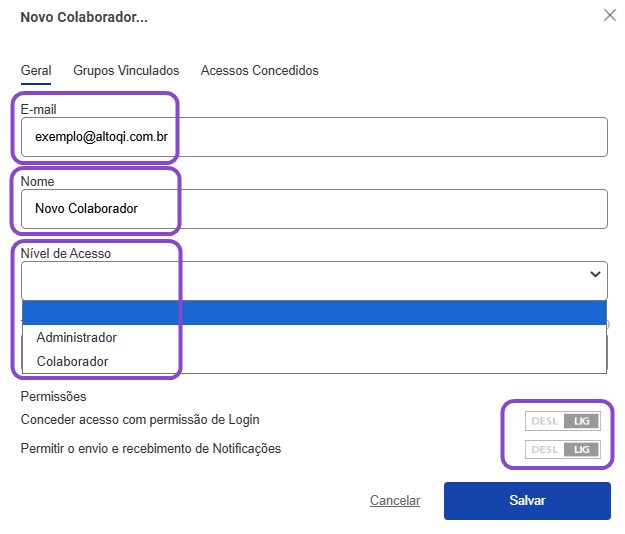Collapse the Nível de Acesso combo box

(x=314, y=281)
